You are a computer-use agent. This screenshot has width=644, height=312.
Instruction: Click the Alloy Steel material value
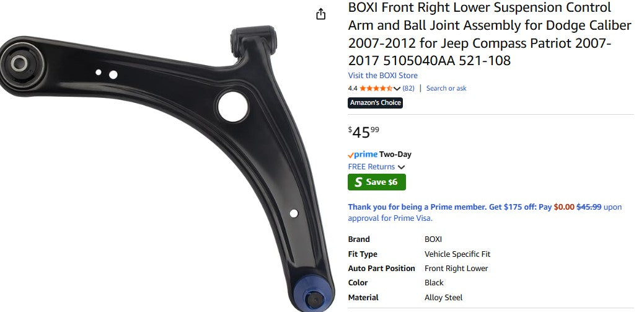pos(444,298)
